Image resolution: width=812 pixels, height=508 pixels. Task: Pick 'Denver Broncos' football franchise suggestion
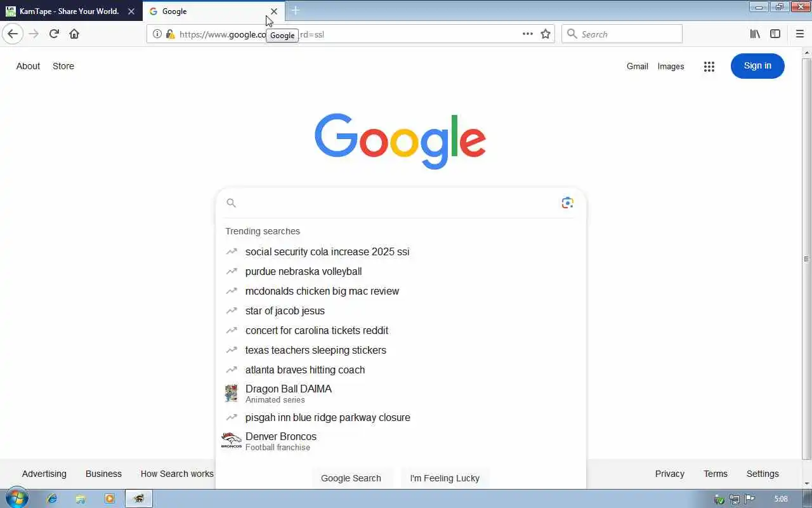tap(401, 441)
